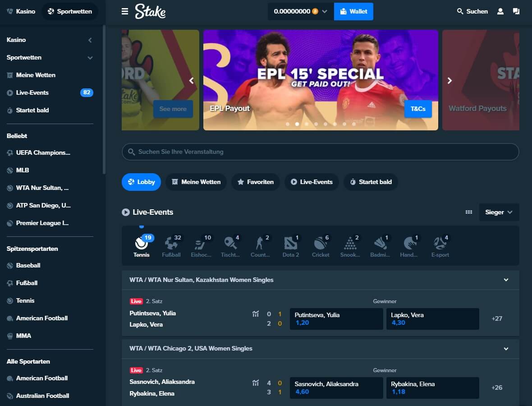This screenshot has height=406, width=532.
Task: Switch to the Kasino tab
Action: click(x=21, y=12)
